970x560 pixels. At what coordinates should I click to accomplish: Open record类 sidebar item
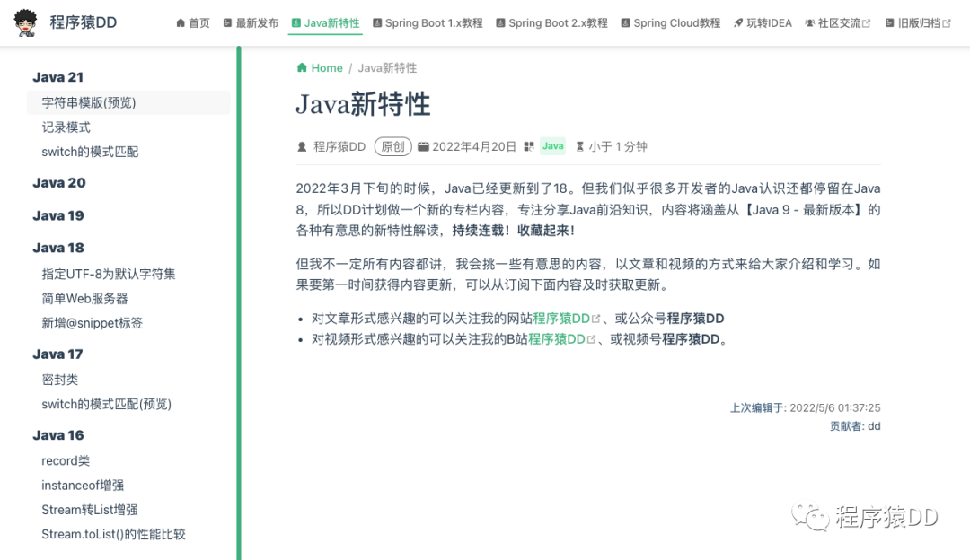(66, 461)
